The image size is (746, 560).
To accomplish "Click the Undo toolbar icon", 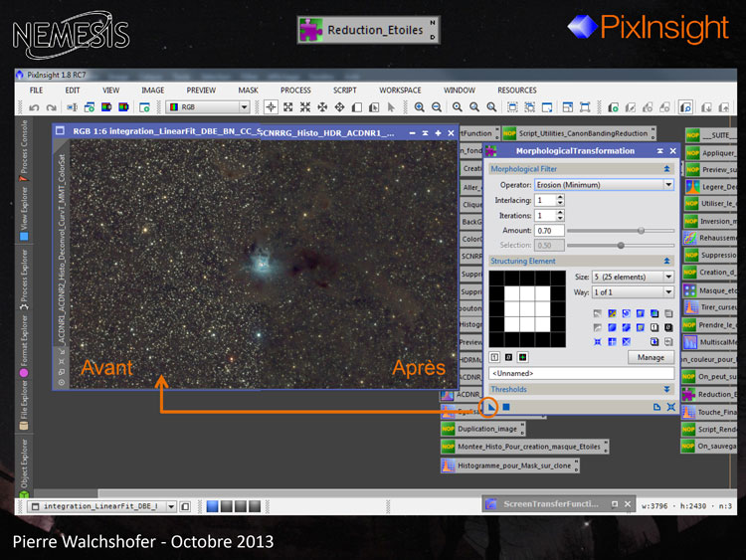I will [34, 107].
